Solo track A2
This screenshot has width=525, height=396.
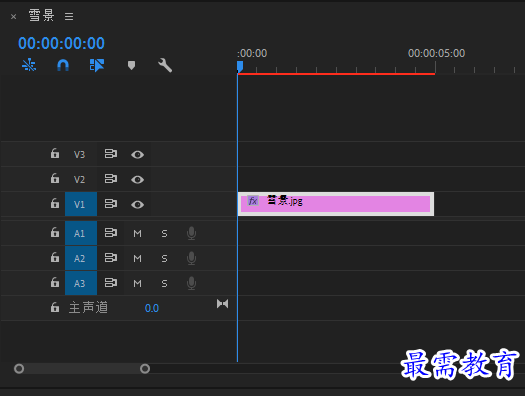[164, 259]
